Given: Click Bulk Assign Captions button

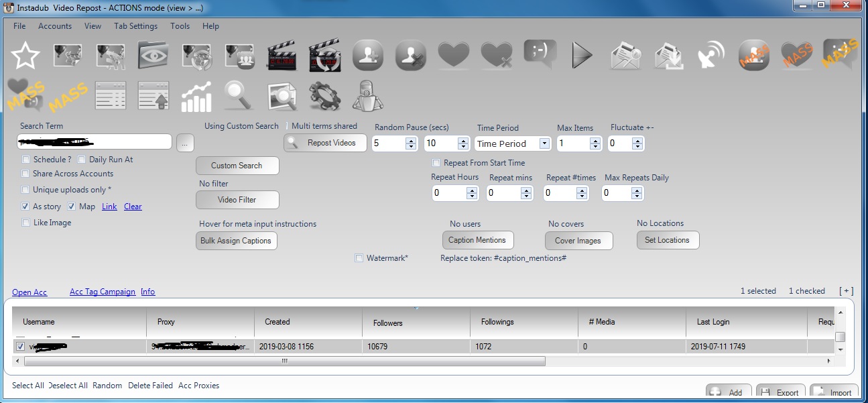Looking at the screenshot, I should click(236, 241).
